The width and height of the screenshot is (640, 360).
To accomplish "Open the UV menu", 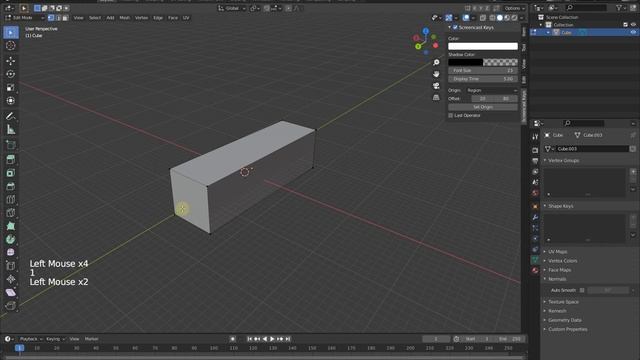I will click(186, 18).
